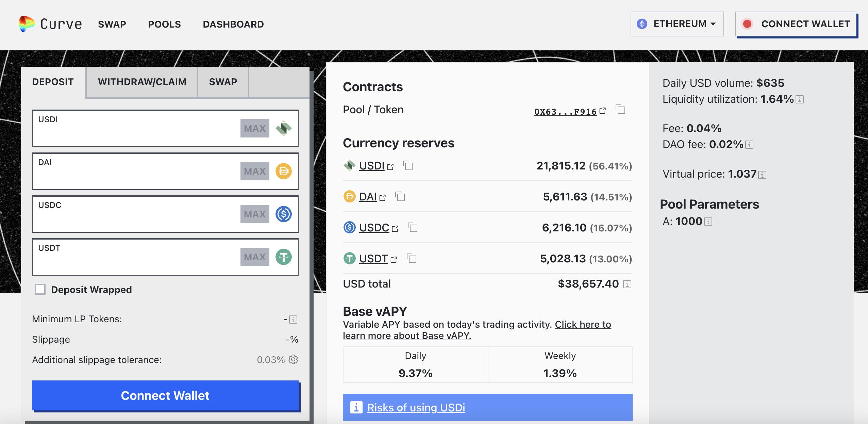Show info for USD total
Viewport: 868px width, 424px height.
pos(627,284)
